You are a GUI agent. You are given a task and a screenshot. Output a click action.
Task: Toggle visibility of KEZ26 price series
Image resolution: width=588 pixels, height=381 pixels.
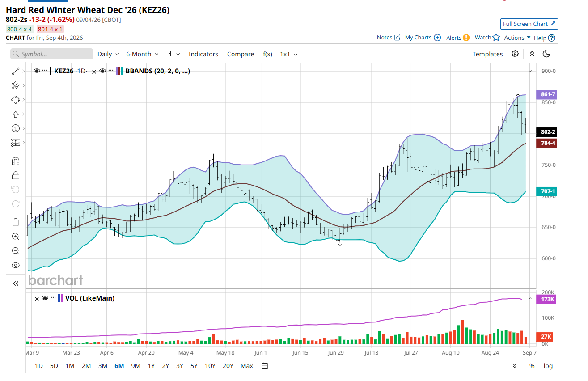37,71
